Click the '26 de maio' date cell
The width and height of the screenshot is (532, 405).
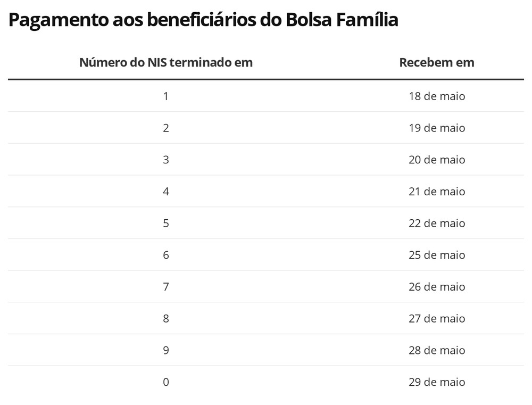437,287
